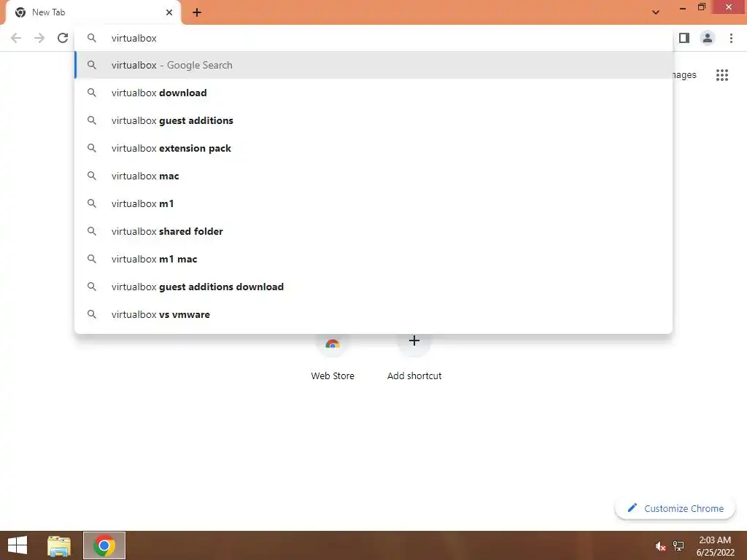Click the muted volume tray icon
Screen dimensions: 747x560
click(x=660, y=546)
